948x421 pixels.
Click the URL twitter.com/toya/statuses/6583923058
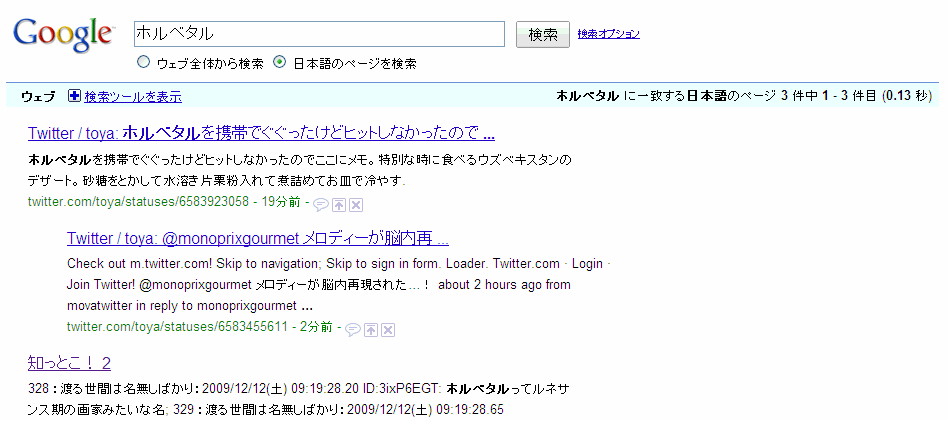[x=138, y=202]
